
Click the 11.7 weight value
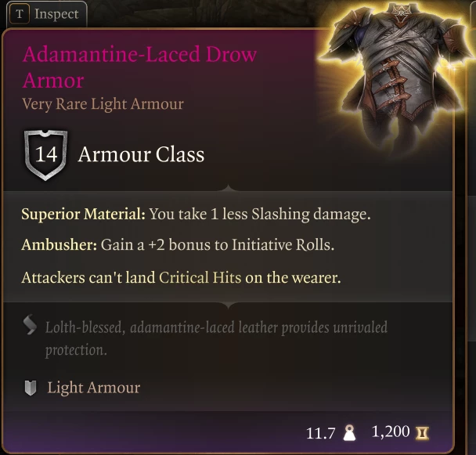pos(320,433)
